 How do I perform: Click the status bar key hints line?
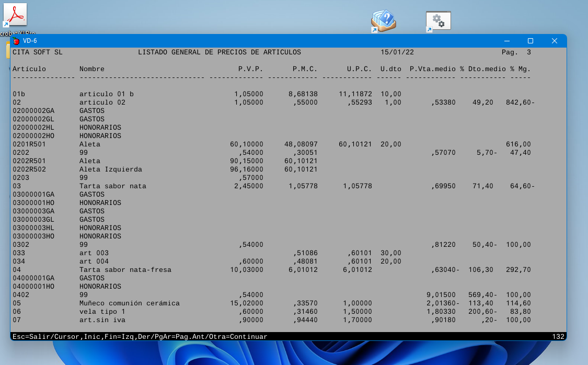140,337
